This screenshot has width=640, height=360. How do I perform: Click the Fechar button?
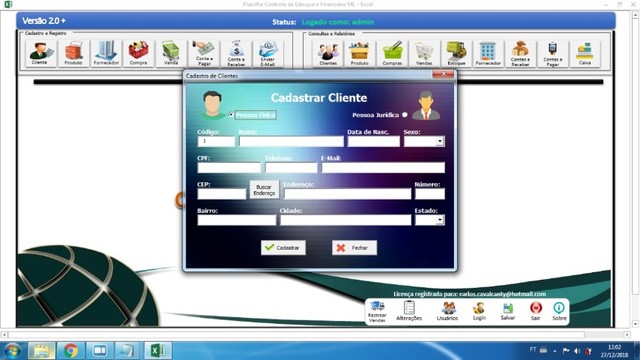point(354,248)
